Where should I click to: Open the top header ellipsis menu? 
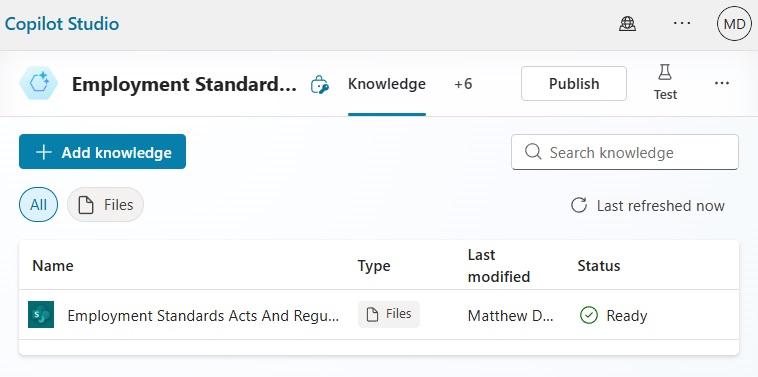(x=682, y=23)
